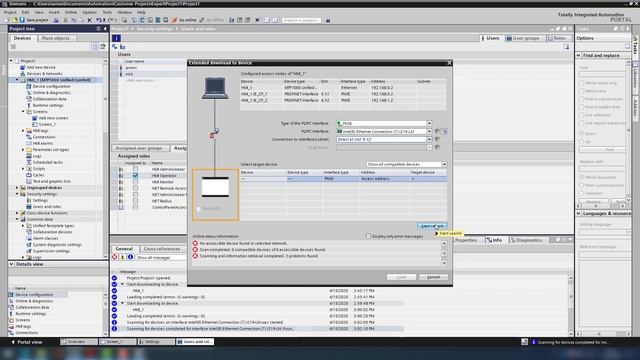Collapse the Security settings tree node
This screenshot has width=640, height=360.
(x=17, y=194)
